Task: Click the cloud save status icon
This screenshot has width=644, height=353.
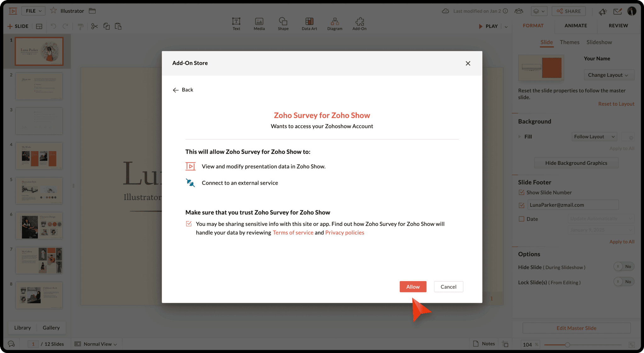Action: click(x=445, y=11)
